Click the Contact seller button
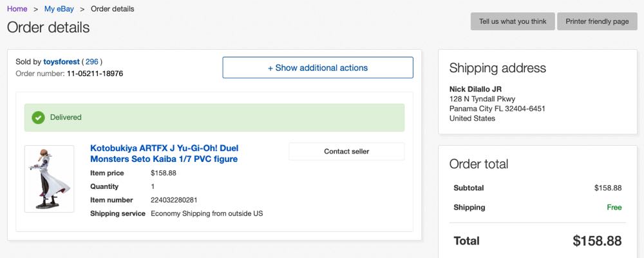Viewport: 644px width, 258px height. coord(346,152)
